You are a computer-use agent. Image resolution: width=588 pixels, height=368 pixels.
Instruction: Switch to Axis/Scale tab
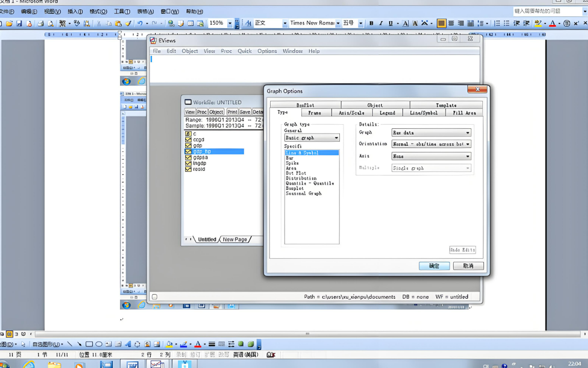coord(352,112)
